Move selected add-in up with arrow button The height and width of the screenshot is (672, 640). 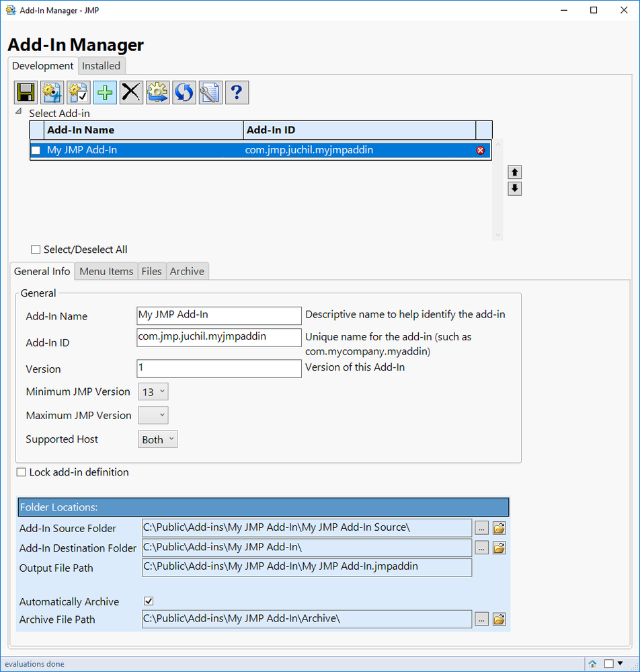[x=514, y=172]
